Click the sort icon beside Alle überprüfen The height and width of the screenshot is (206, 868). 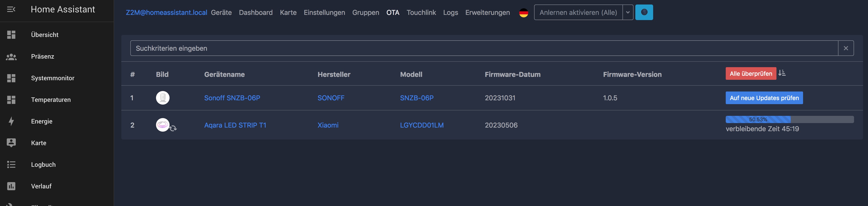click(782, 73)
